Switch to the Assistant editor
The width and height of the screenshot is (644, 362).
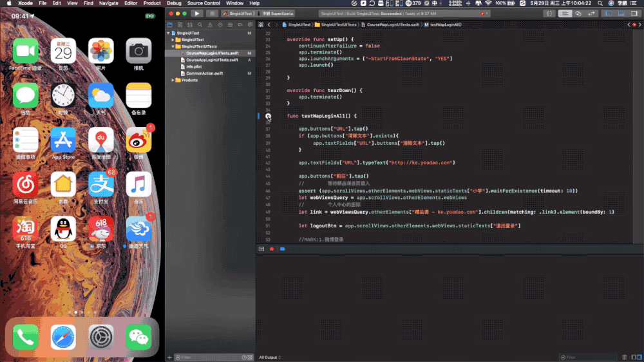click(x=578, y=14)
